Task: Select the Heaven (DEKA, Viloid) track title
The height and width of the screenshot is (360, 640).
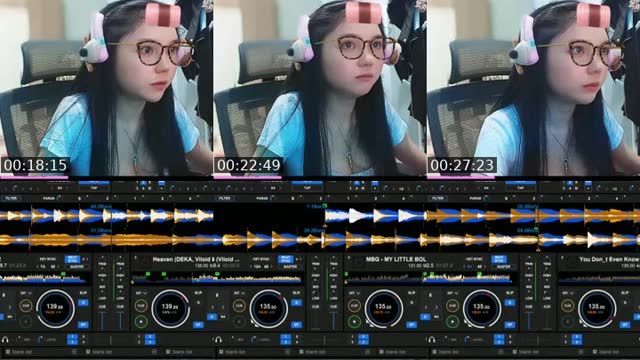Action: pyautogui.click(x=196, y=259)
